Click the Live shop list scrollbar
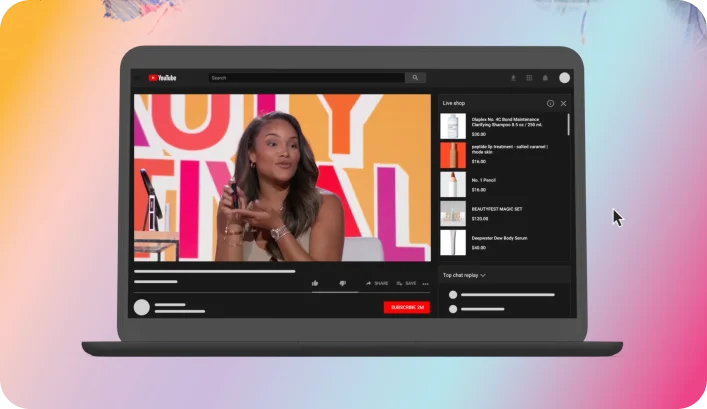This screenshot has height=409, width=707. click(569, 125)
